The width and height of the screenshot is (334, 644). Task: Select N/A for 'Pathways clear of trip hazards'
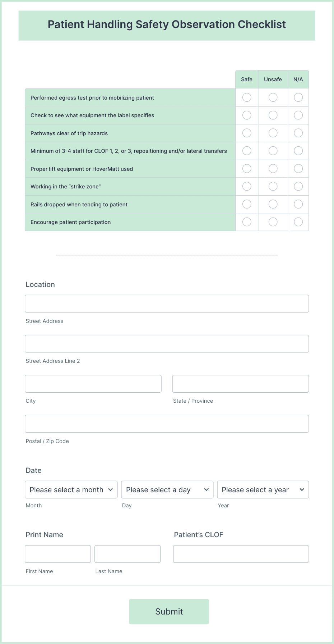[x=298, y=133]
